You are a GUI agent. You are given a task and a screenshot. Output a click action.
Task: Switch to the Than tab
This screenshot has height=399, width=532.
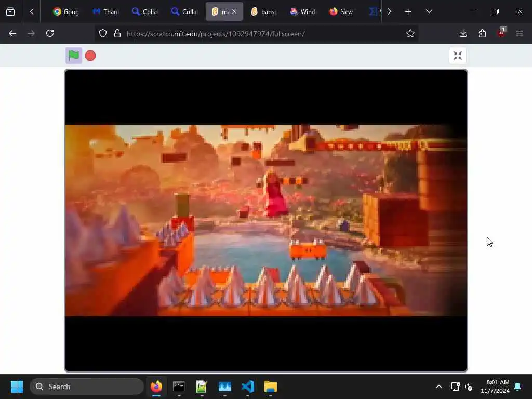pyautogui.click(x=105, y=12)
